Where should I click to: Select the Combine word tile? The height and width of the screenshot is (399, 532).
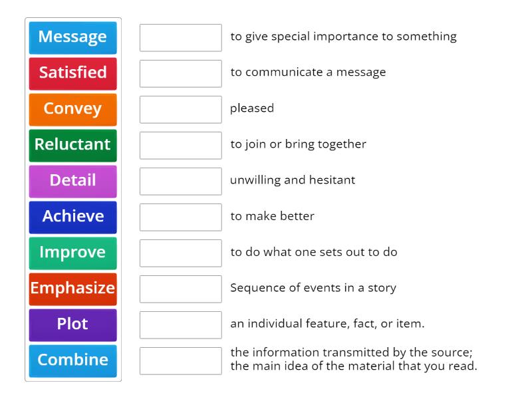tap(72, 360)
